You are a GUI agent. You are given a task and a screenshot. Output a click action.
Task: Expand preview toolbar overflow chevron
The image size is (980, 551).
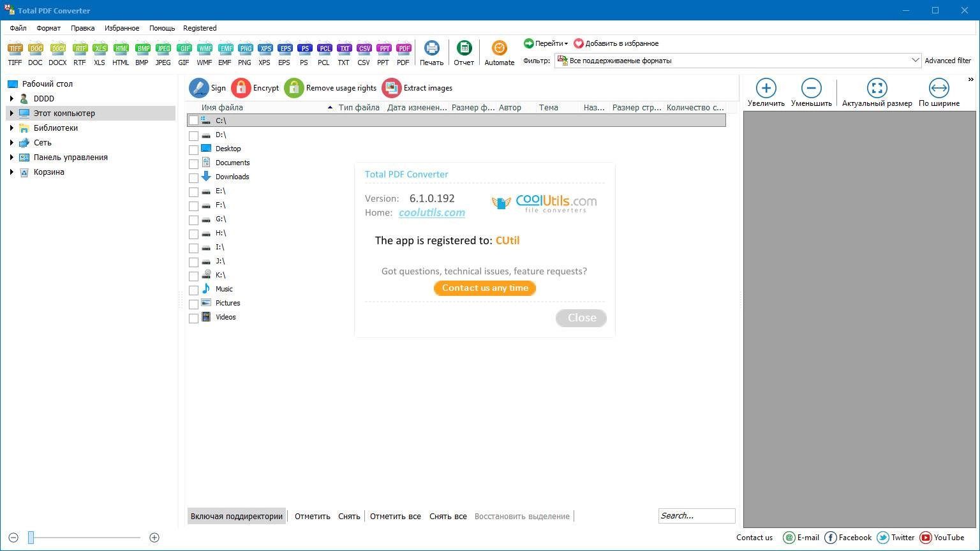(x=971, y=80)
